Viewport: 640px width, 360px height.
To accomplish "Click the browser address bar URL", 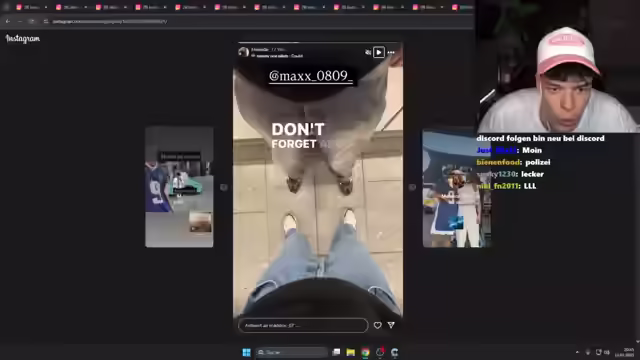I will (x=110, y=21).
